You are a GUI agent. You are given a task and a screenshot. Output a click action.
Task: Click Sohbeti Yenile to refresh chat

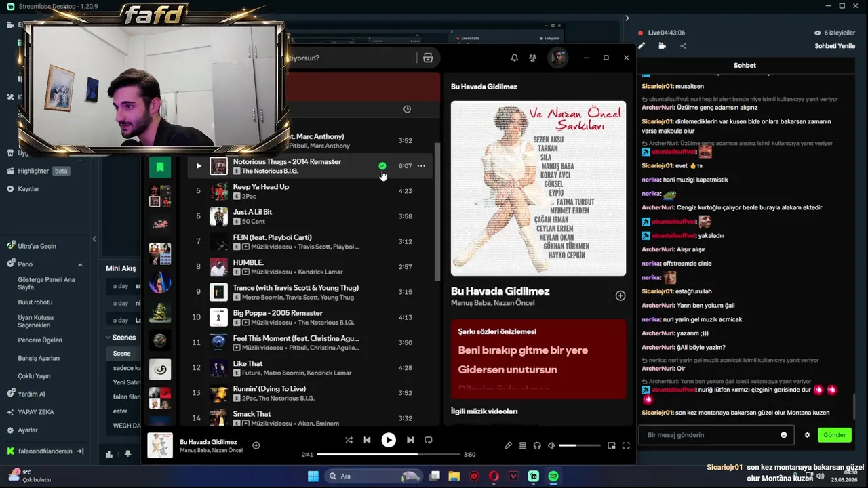pos(835,46)
